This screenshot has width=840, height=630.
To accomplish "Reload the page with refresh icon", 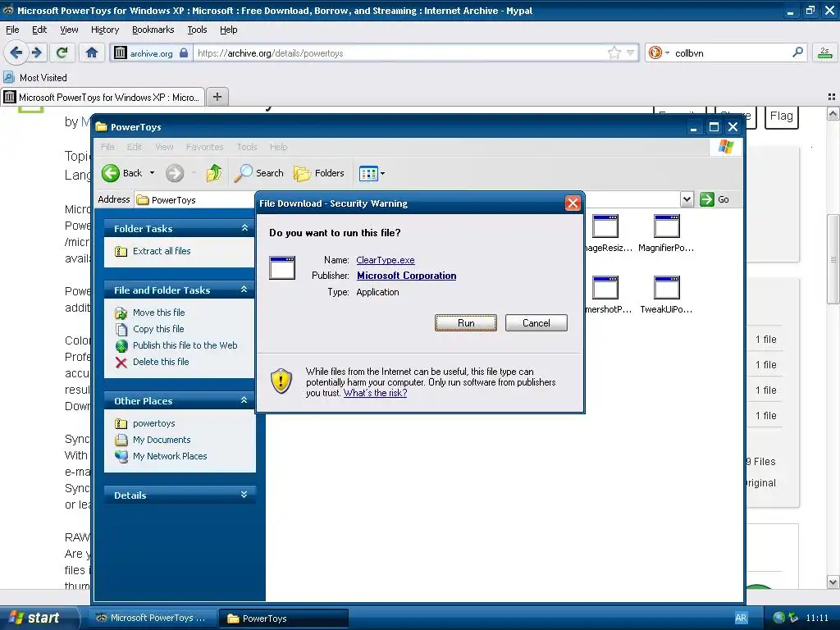I will [62, 52].
